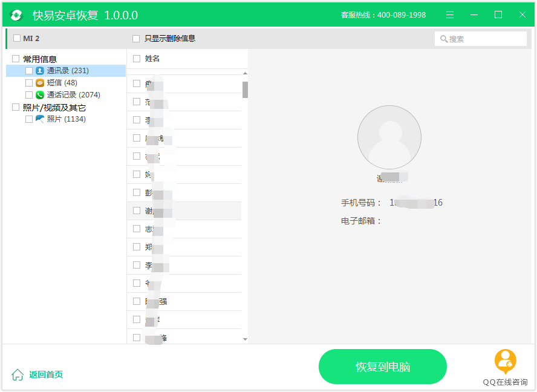Select contact row starting with 范
This screenshot has width=537, height=392.
click(184, 102)
